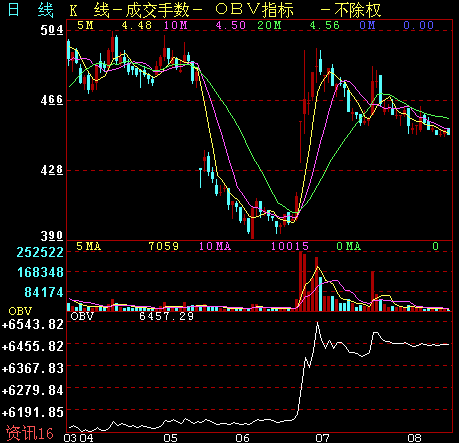Click the 日 daily period label
The image size is (459, 443).
(x=13, y=9)
